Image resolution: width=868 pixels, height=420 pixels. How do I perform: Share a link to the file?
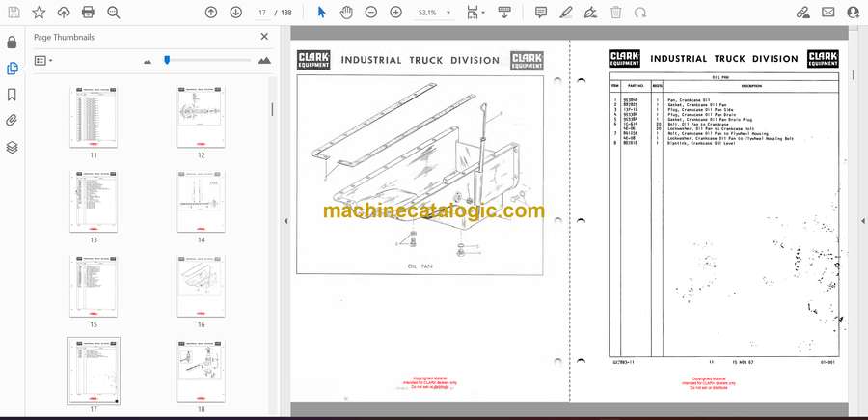(x=803, y=13)
